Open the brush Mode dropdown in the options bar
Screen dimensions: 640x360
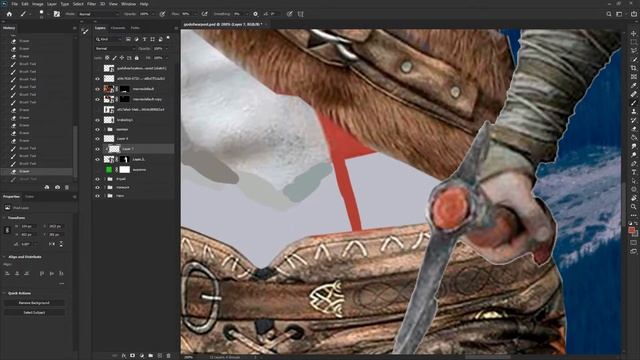click(x=98, y=14)
